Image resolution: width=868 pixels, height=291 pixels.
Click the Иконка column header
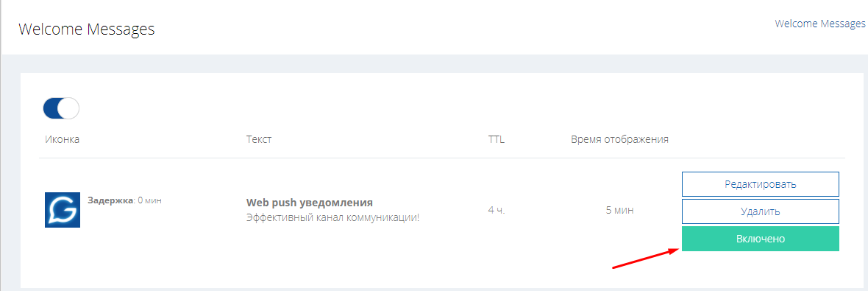click(x=63, y=139)
